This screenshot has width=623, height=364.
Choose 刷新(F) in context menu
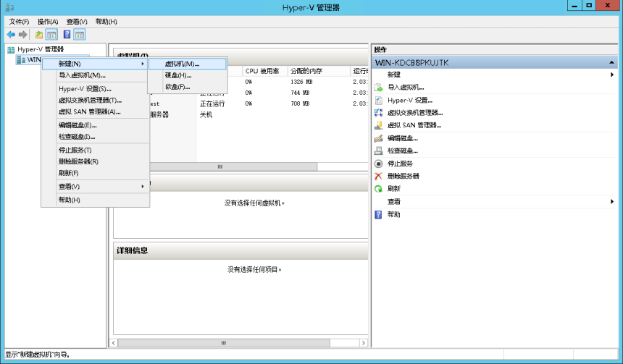pyautogui.click(x=96, y=173)
